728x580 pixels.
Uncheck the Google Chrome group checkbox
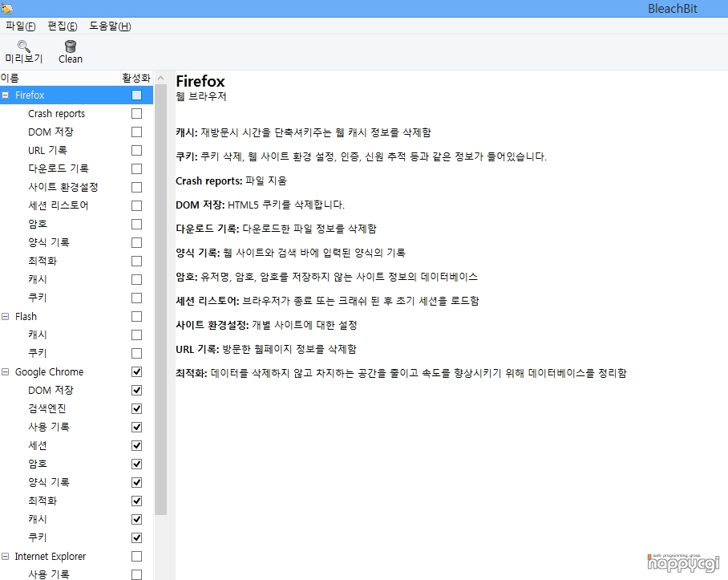[136, 372]
